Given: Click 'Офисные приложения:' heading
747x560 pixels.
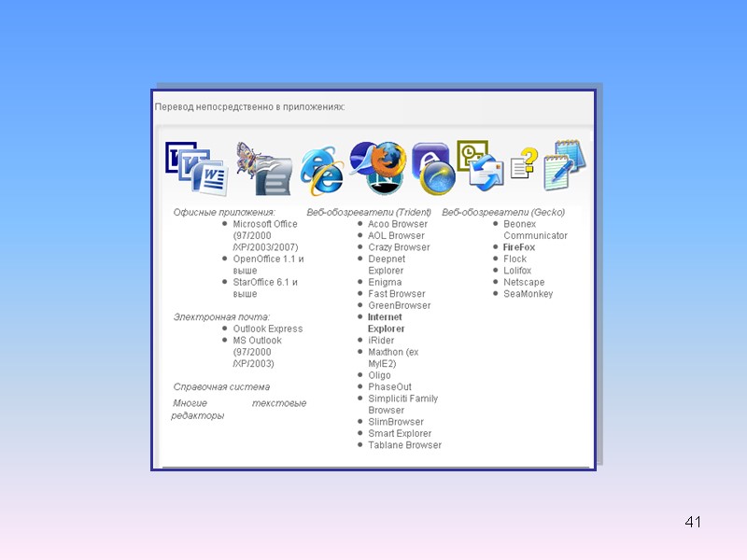Looking at the screenshot, I should point(224,212).
